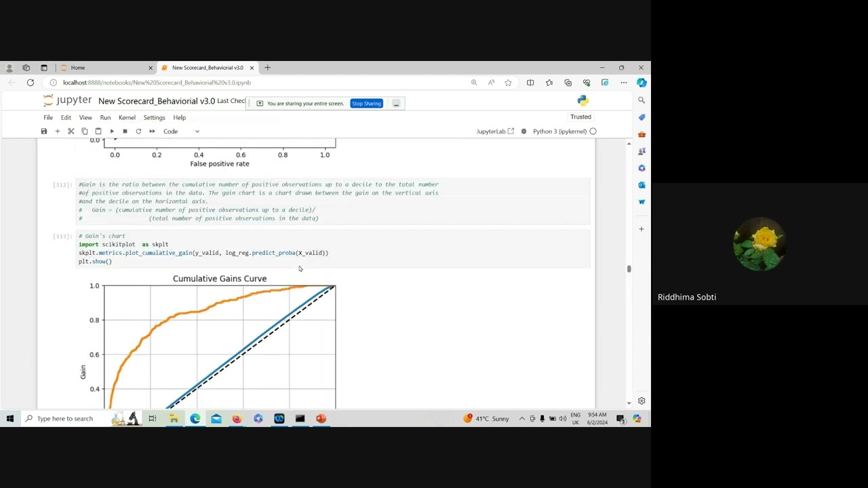Viewport: 868px width, 488px height.
Task: Open PowerPoint from the taskbar
Action: click(x=321, y=419)
